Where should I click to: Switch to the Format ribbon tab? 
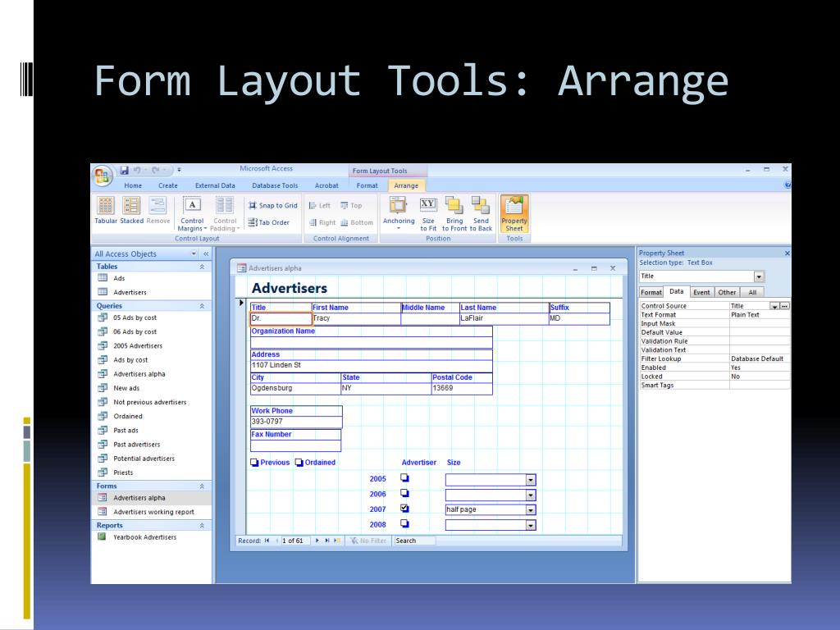click(x=367, y=186)
